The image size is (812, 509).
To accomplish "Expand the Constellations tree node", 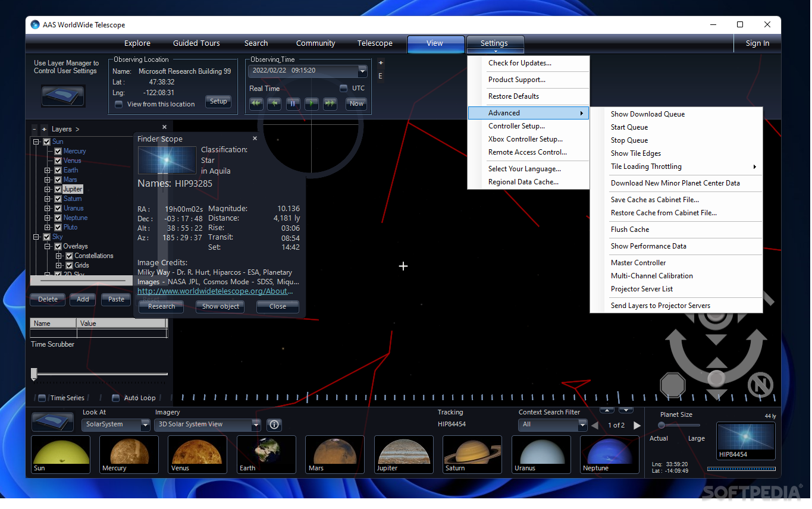I will click(x=59, y=256).
